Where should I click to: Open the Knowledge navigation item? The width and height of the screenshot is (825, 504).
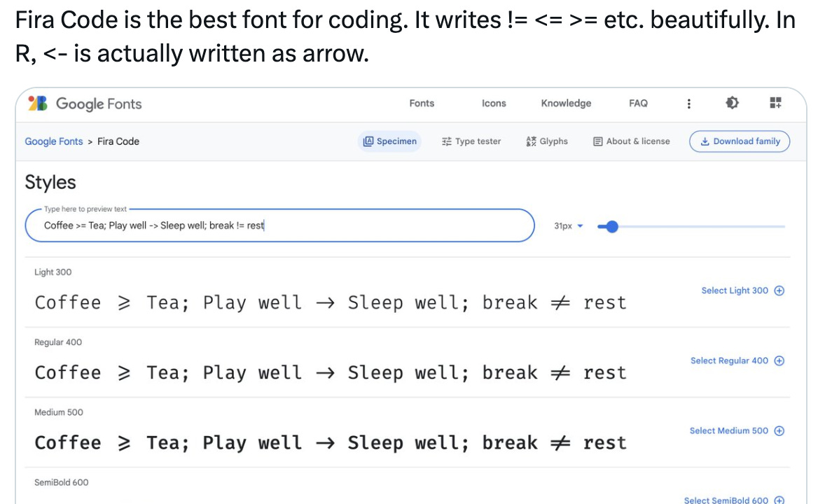[x=566, y=103]
